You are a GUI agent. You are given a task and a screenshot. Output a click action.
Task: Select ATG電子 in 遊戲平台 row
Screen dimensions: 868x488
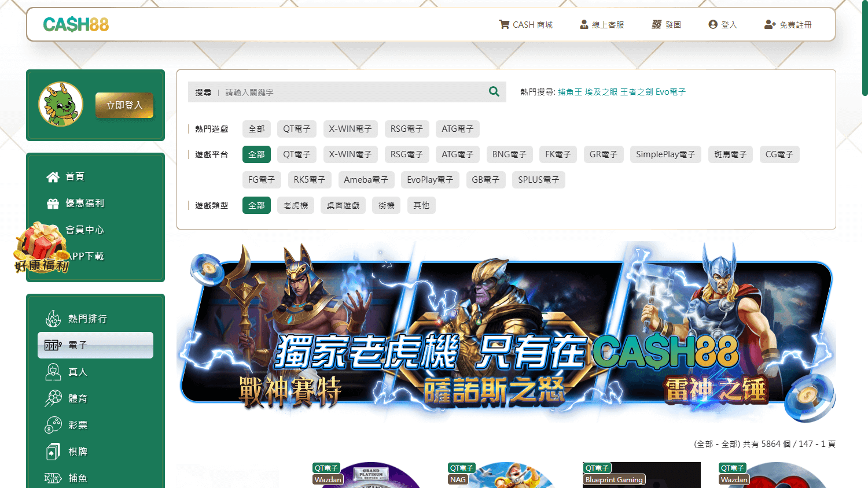tap(458, 154)
